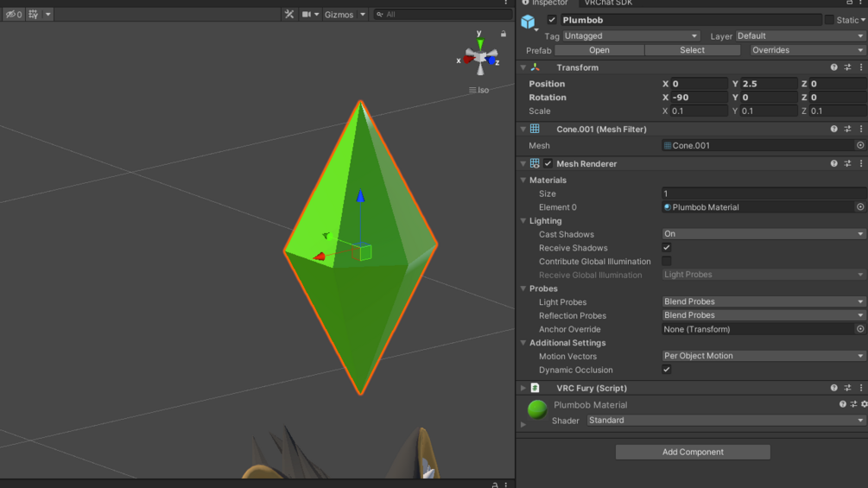
Task: Open Transform component help reference
Action: point(833,67)
